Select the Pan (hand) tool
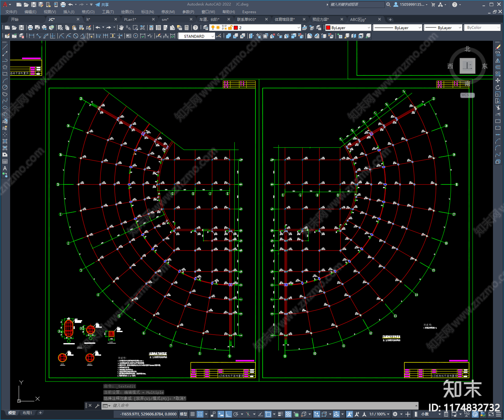504x420 pixels. [121, 28]
